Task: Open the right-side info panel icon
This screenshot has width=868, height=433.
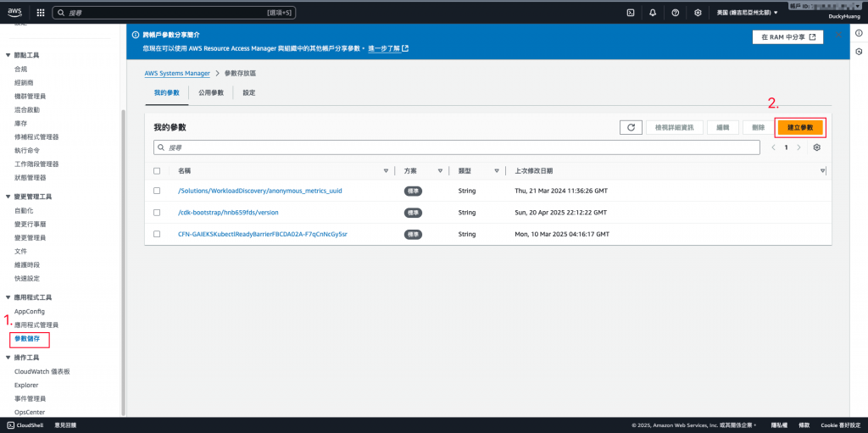Action: (x=859, y=33)
